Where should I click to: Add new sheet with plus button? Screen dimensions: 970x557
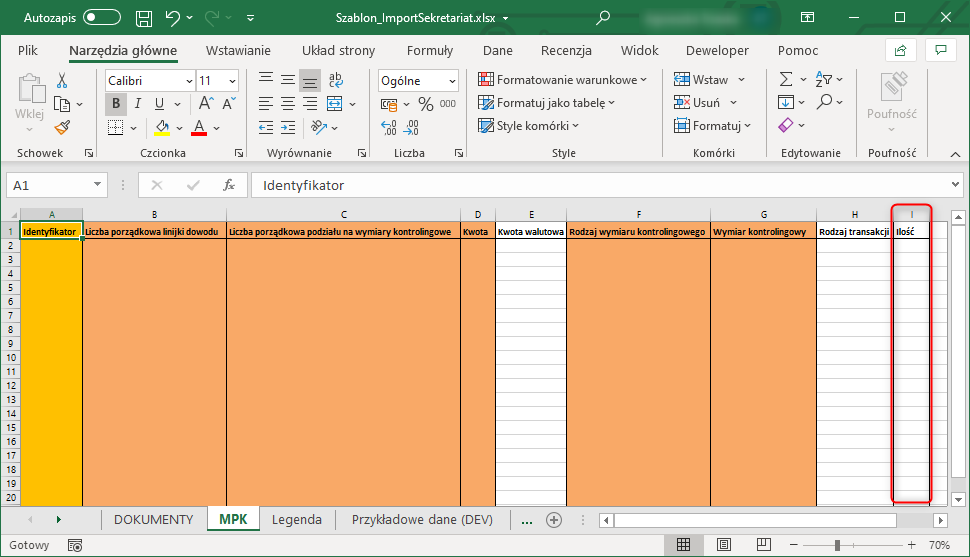point(553,520)
